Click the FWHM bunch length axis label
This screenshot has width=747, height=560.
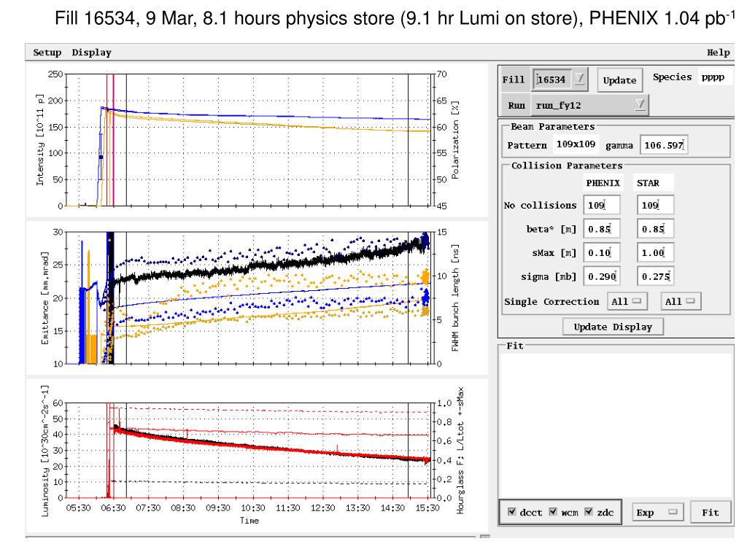point(454,298)
